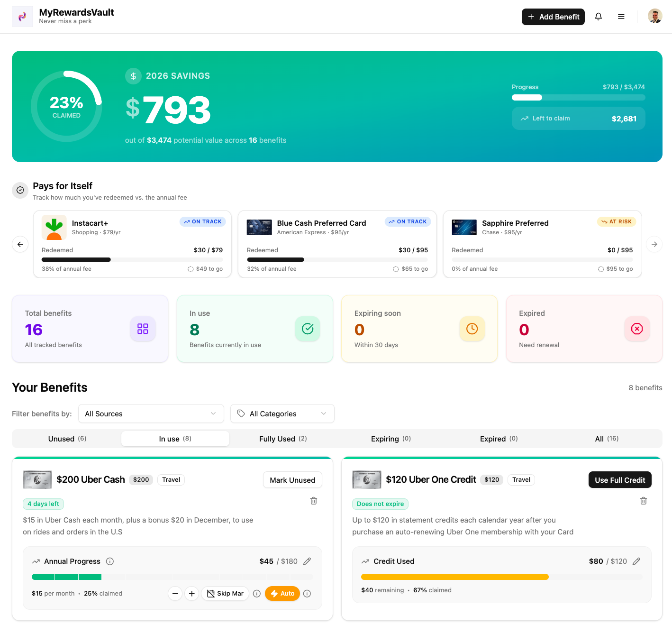
Task: Decrease claimed amount with the minus stepper
Action: (x=175, y=593)
